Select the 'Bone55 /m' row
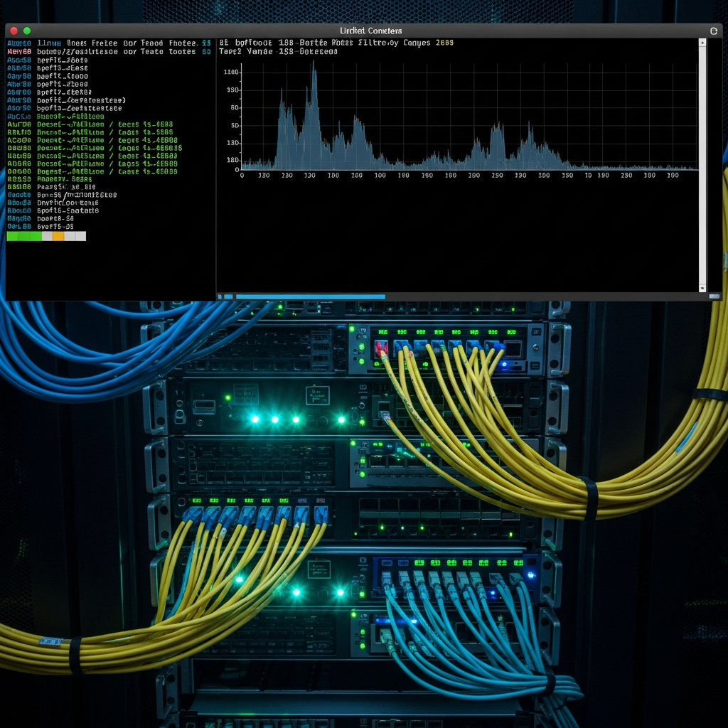The image size is (728, 728). [62, 195]
